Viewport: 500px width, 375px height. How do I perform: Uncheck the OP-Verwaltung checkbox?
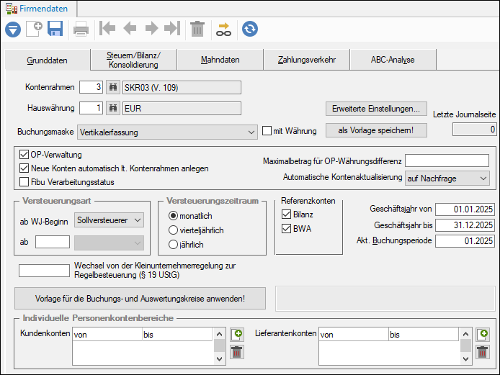click(x=24, y=155)
